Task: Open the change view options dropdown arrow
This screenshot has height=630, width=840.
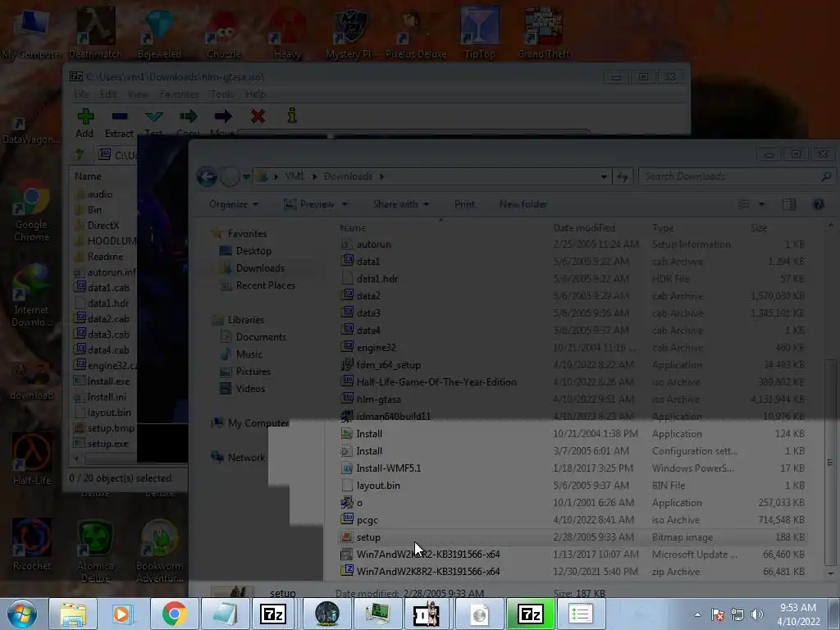Action: pyautogui.click(x=761, y=204)
